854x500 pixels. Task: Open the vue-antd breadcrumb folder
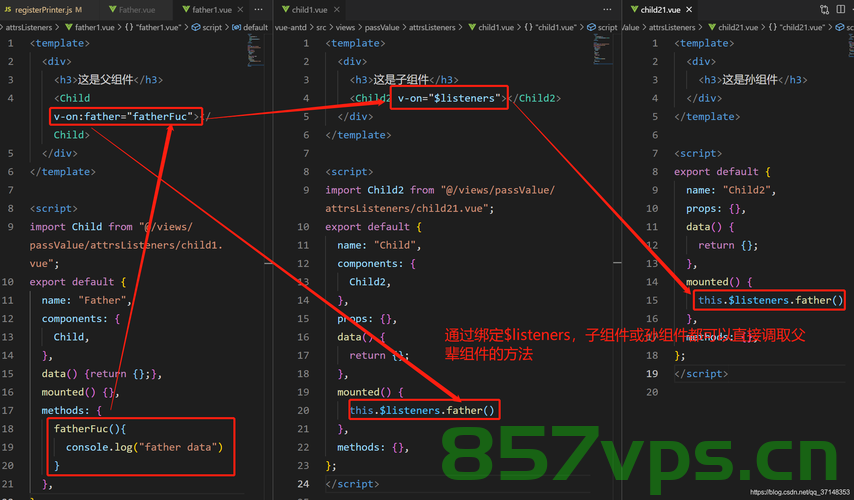pos(291,27)
